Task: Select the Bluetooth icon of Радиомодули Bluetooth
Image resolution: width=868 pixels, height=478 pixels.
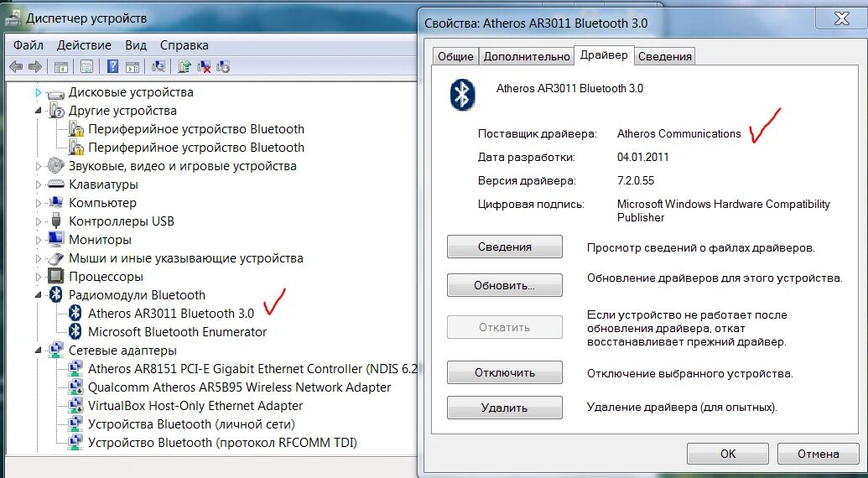Action: click(x=56, y=295)
